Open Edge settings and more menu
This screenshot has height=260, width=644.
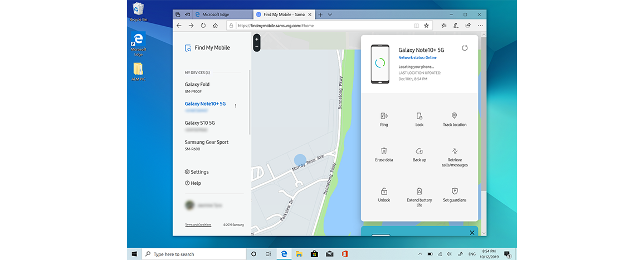[x=481, y=26]
